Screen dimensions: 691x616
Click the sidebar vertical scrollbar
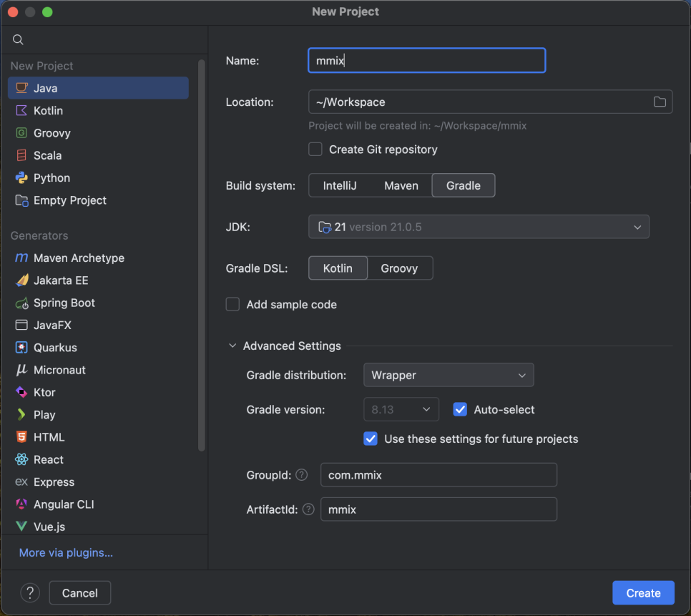click(202, 255)
